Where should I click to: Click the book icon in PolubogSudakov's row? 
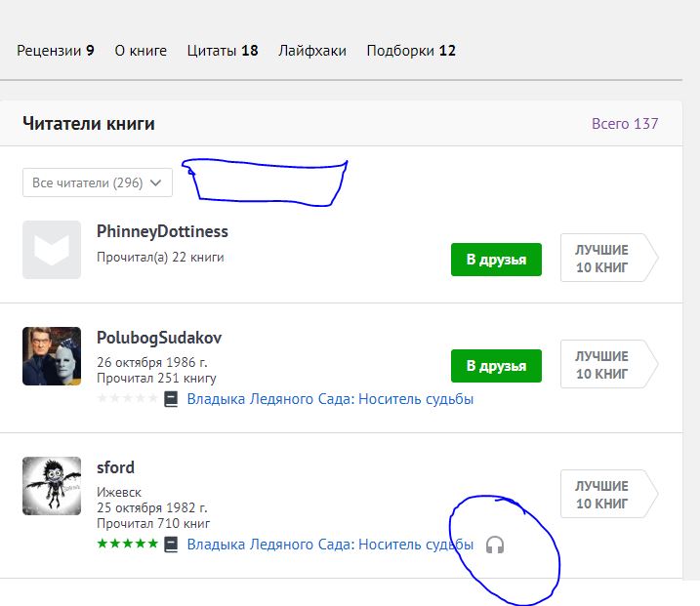(x=171, y=399)
